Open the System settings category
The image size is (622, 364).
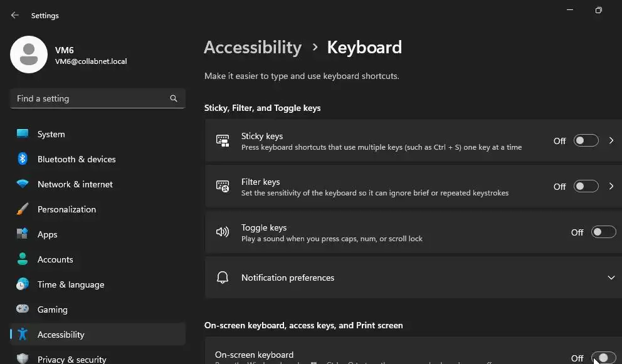(51, 134)
